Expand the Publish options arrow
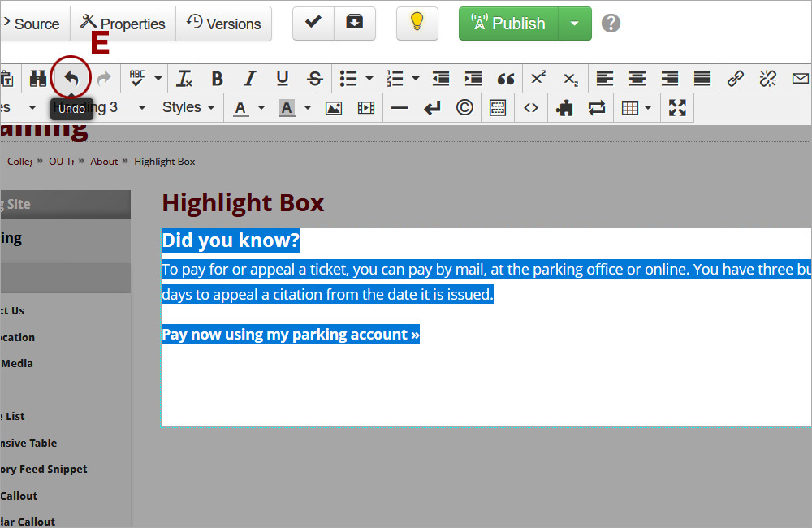Screen dimensions: 812x528 coord(575,24)
